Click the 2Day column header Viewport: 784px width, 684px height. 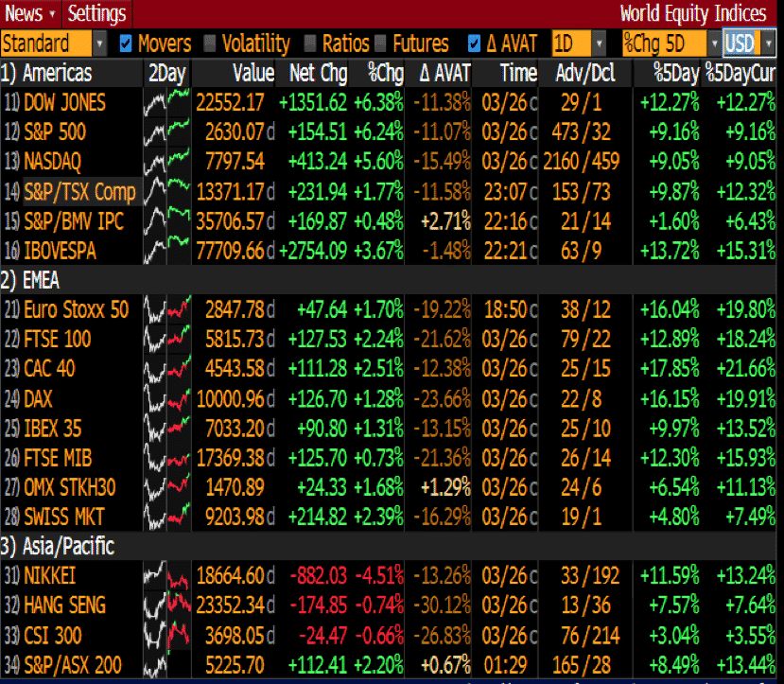point(167,74)
